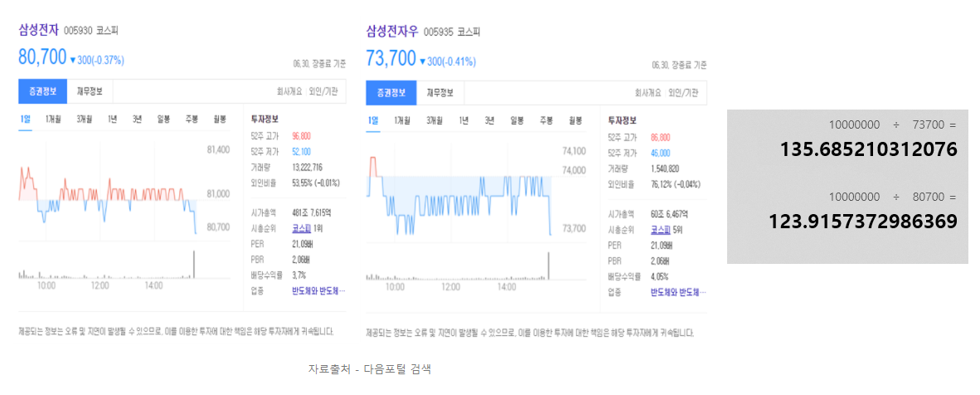Screen dimensions: 980x395
Task: Click foreign ratio 76.12% (-0.04%)
Action: (676, 184)
